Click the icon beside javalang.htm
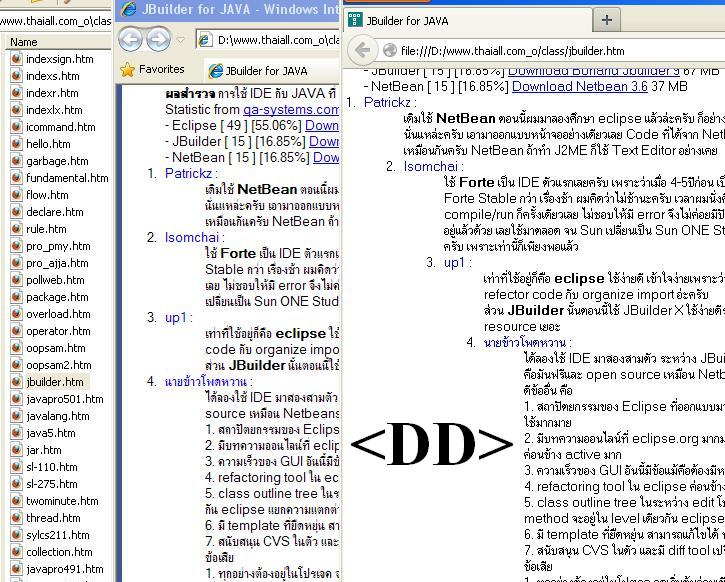 click(x=16, y=416)
